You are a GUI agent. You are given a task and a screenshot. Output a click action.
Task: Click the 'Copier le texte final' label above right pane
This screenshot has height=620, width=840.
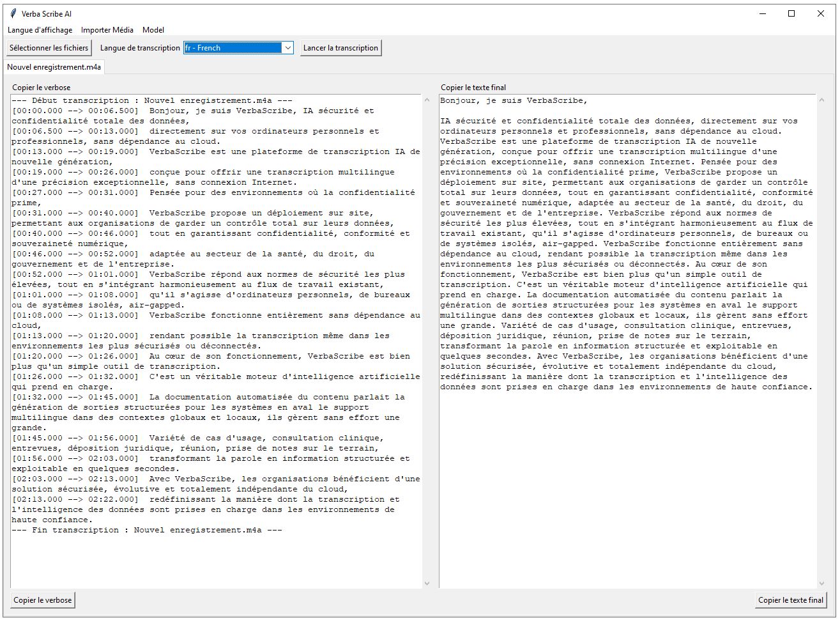pyautogui.click(x=473, y=88)
